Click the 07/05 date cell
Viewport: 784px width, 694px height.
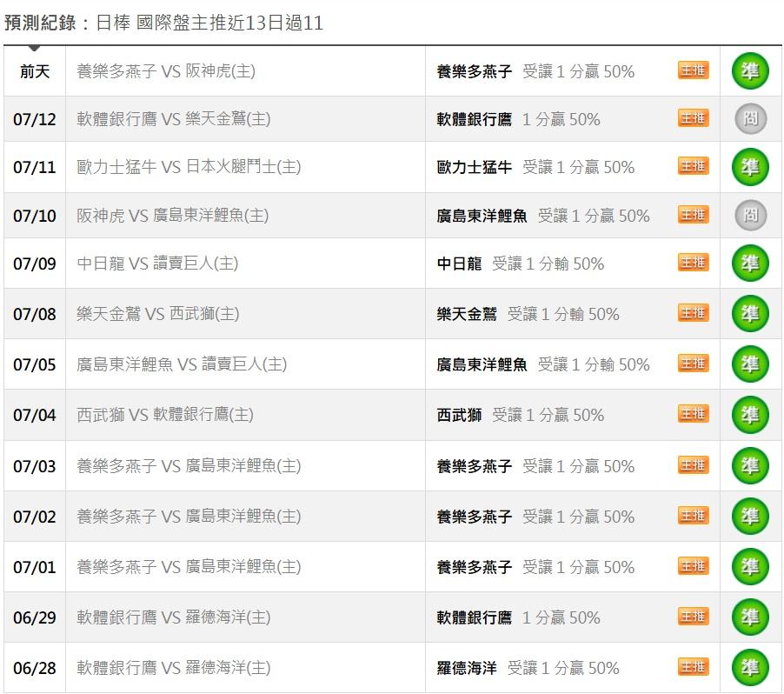click(x=35, y=364)
